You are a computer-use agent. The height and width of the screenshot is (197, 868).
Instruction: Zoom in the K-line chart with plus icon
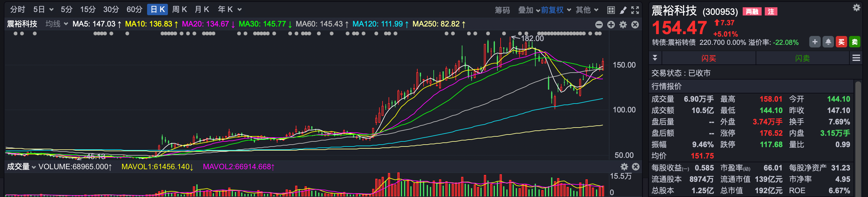click(x=611, y=25)
